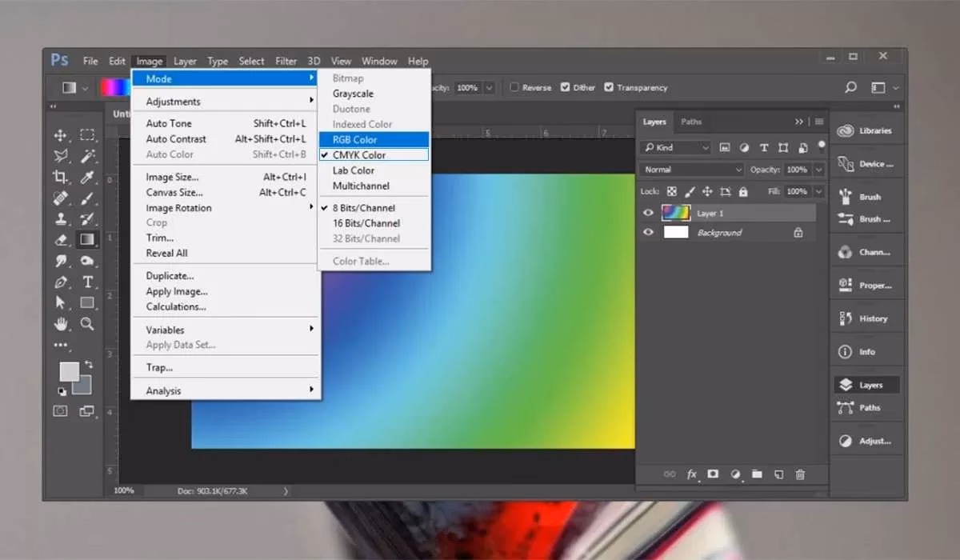The width and height of the screenshot is (960, 560).
Task: Click the foreground color swatch
Action: point(69,370)
